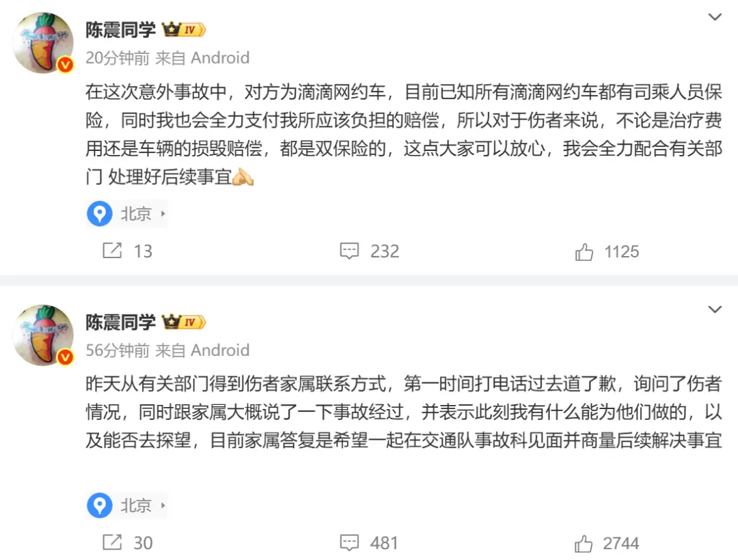Click the 20分钟前 timestamp
Screen dimensions: 738x560
pos(117,58)
